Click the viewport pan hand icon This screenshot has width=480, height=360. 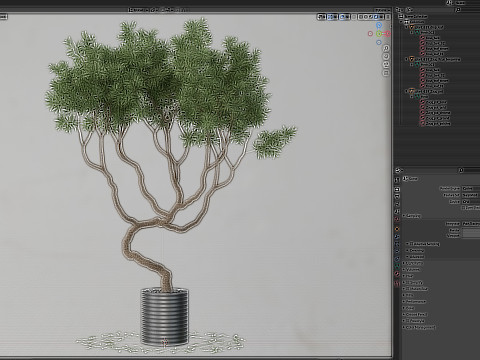point(386,56)
